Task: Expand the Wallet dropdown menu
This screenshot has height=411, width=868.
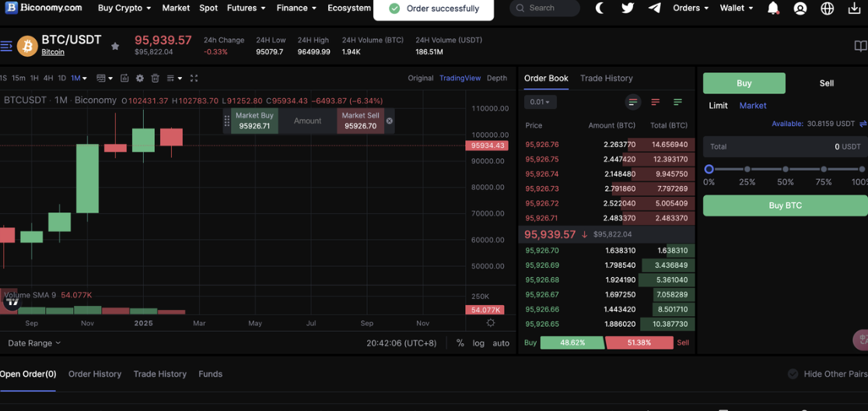Action: [736, 8]
